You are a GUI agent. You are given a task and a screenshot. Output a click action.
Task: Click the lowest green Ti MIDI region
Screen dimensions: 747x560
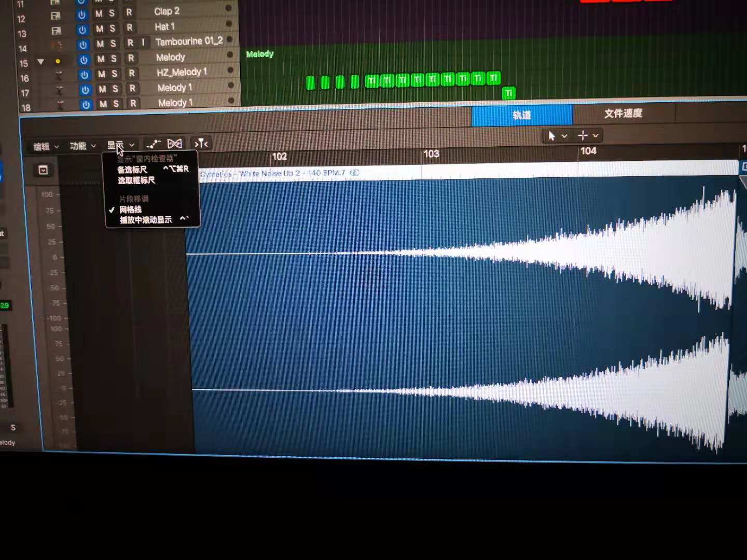point(509,93)
